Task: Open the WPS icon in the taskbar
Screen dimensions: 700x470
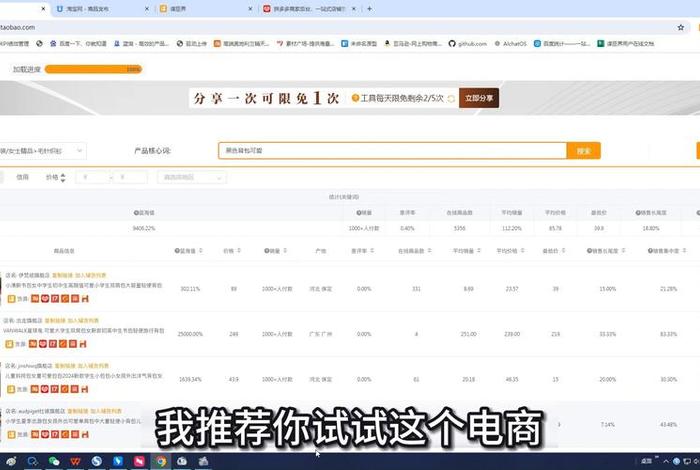Action: point(75,461)
